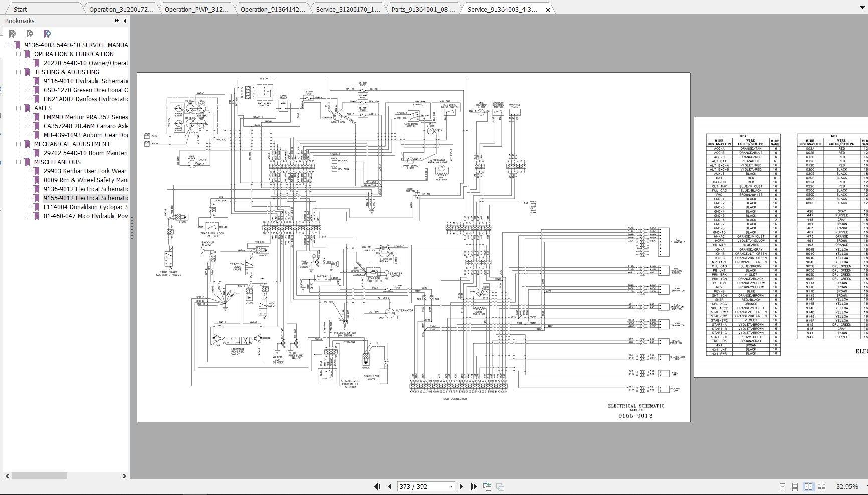Open the 9136-9012 Electrical Schematic bookmark

(86, 189)
